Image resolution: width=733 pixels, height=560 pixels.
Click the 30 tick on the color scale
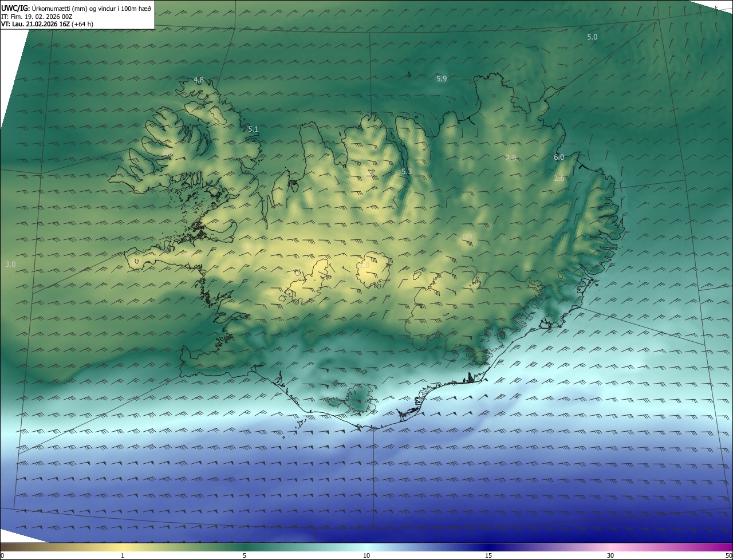[x=610, y=555]
